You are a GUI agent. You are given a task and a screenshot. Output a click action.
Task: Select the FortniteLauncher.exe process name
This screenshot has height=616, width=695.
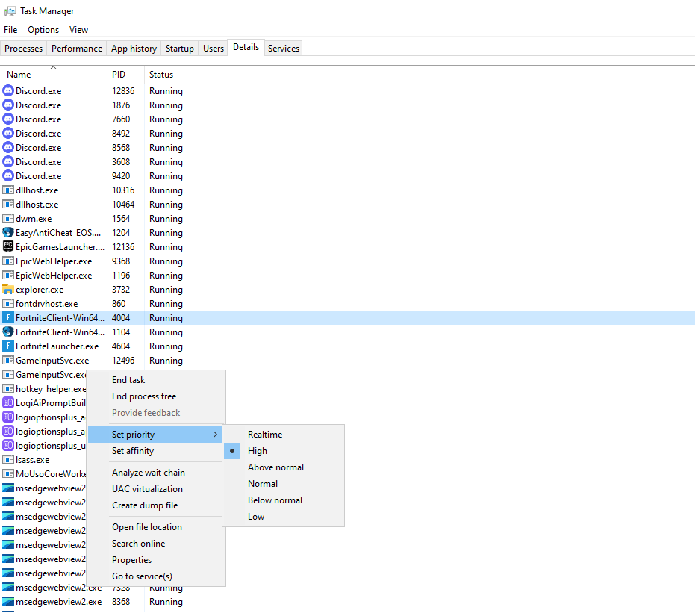[x=57, y=346]
